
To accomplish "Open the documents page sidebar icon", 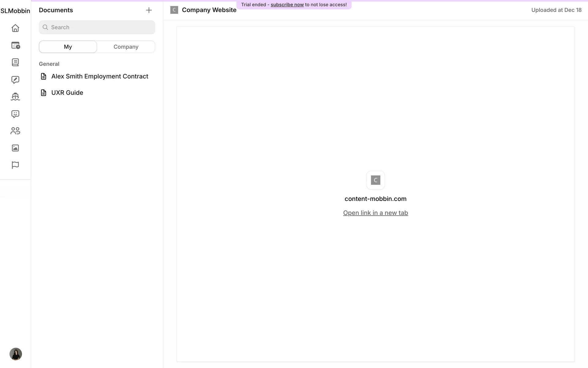I will tap(15, 63).
